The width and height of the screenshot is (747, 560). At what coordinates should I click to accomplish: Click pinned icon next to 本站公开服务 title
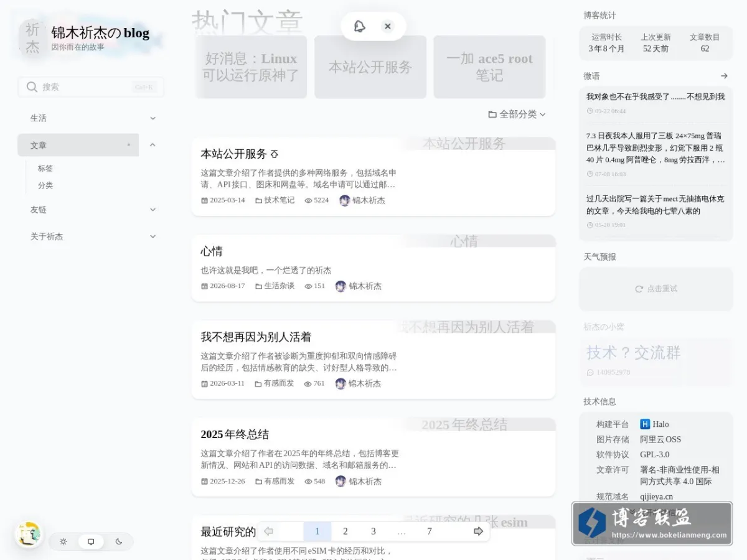point(275,154)
